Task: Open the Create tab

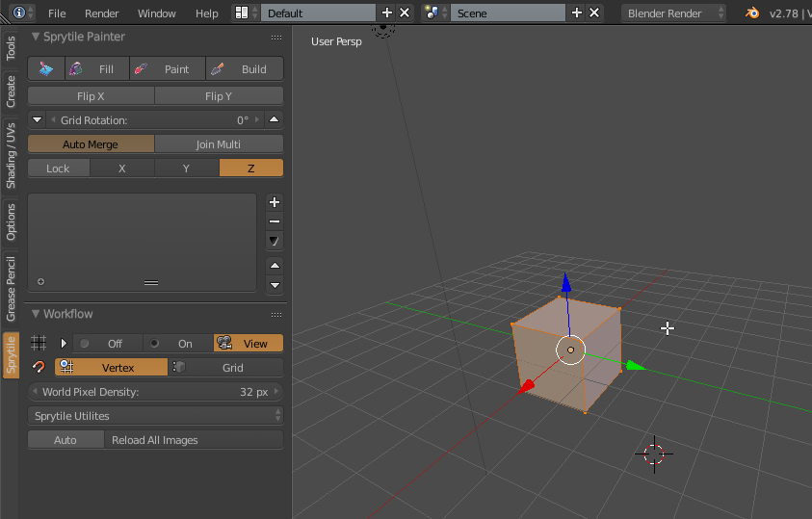Action: pyautogui.click(x=11, y=91)
